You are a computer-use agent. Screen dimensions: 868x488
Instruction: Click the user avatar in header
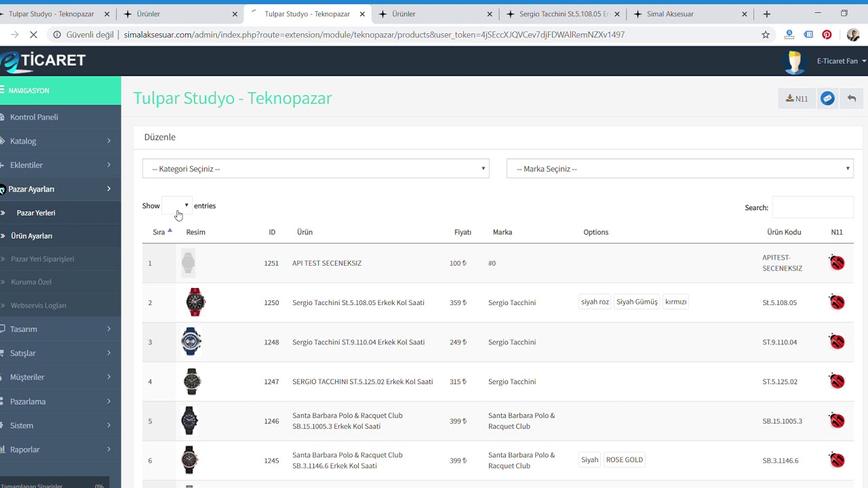click(x=794, y=62)
